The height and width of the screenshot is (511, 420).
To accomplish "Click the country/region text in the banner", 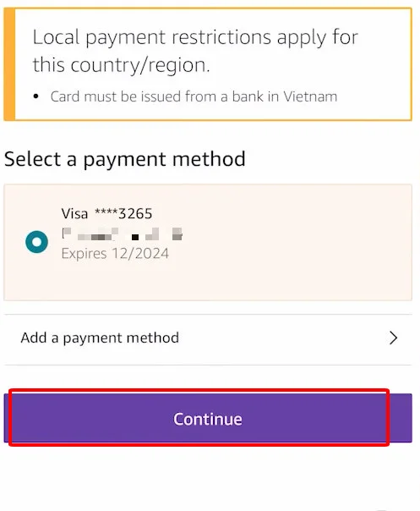I will [140, 65].
